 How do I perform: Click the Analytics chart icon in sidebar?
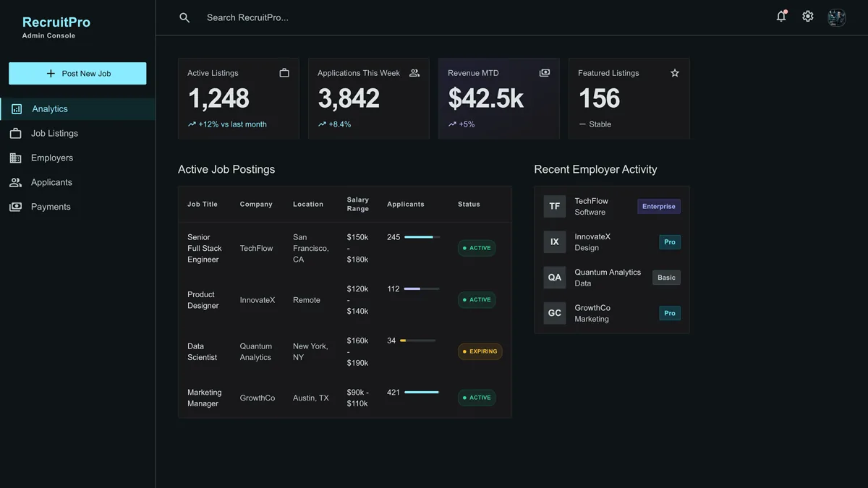tap(16, 109)
